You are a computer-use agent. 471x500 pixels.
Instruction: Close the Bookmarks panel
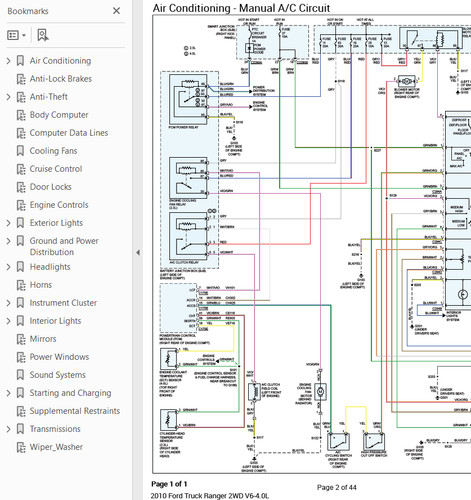[116, 11]
